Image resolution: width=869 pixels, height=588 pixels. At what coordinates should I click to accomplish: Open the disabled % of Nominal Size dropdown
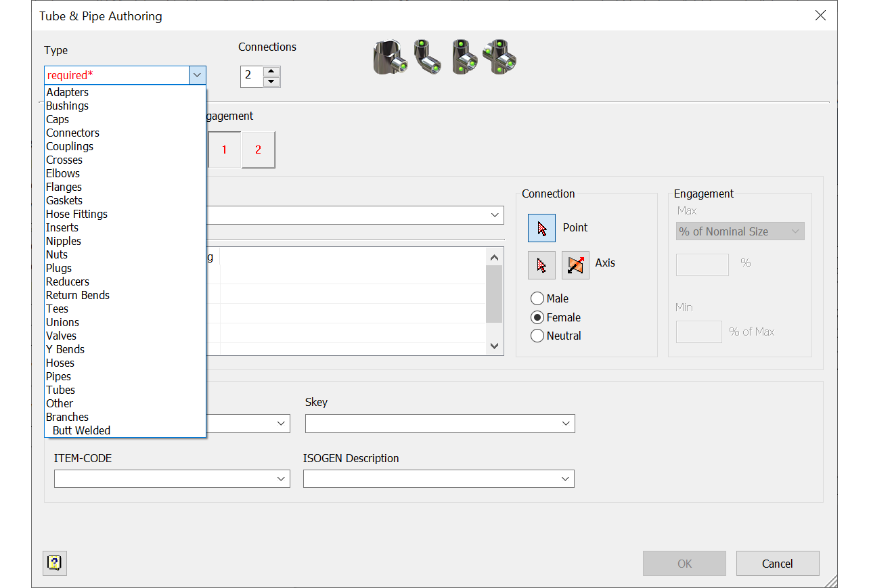pyautogui.click(x=740, y=231)
